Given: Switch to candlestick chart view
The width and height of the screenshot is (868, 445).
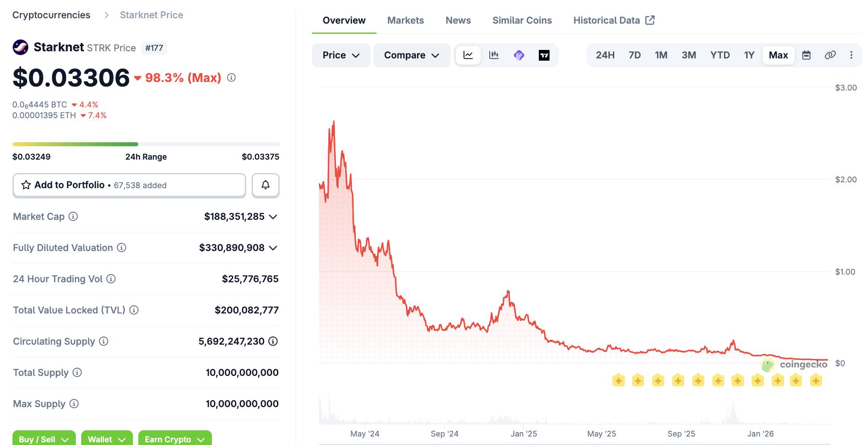Looking at the screenshot, I should point(494,55).
